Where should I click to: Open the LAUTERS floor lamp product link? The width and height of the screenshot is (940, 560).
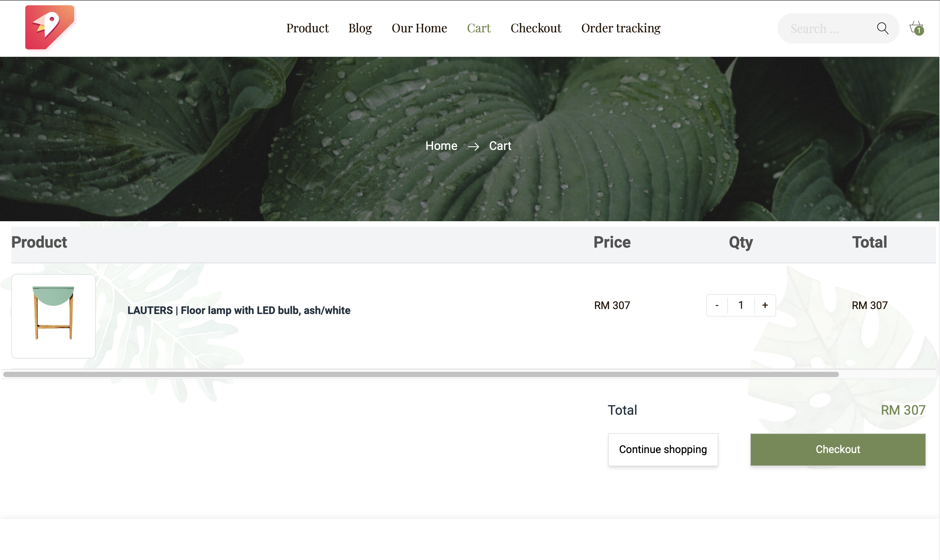[x=239, y=310]
